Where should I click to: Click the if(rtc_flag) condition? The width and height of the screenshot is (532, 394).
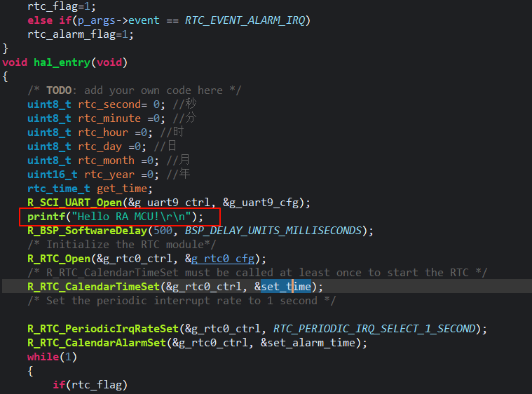click(x=90, y=385)
